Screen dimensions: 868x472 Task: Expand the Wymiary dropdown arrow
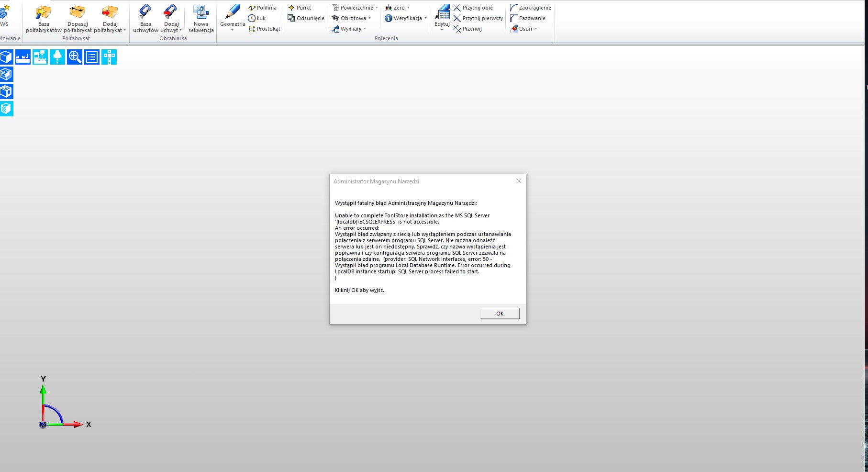[x=365, y=29]
